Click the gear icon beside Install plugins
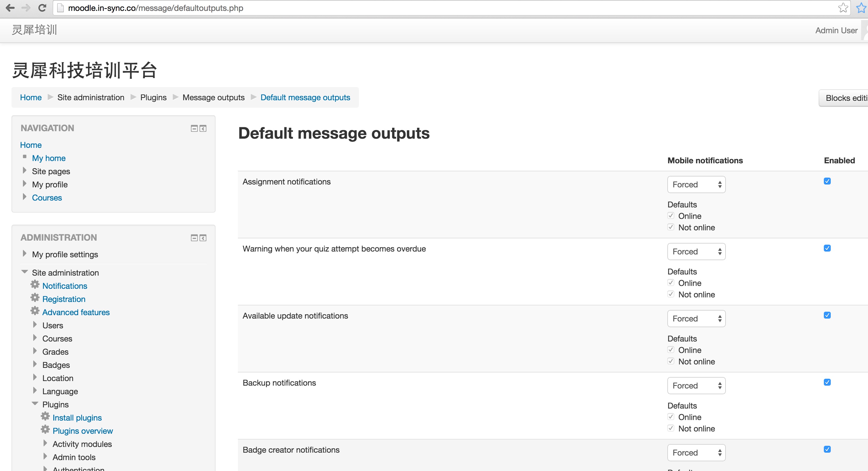This screenshot has width=868, height=471. [45, 416]
